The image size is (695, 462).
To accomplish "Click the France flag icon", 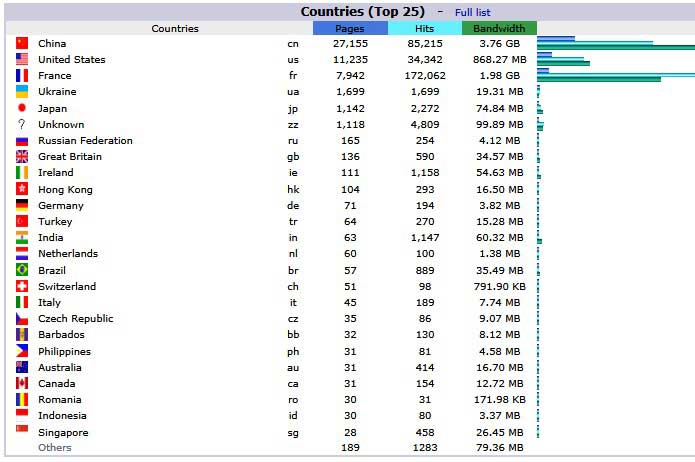I will click(22, 75).
